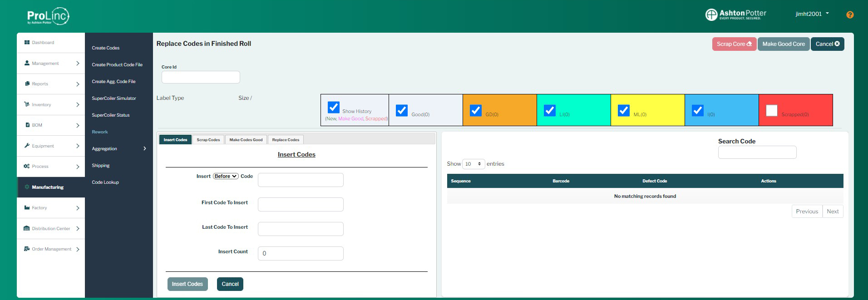Expand the Aggregation submenu chevron
This screenshot has height=300, width=868.
(x=145, y=148)
